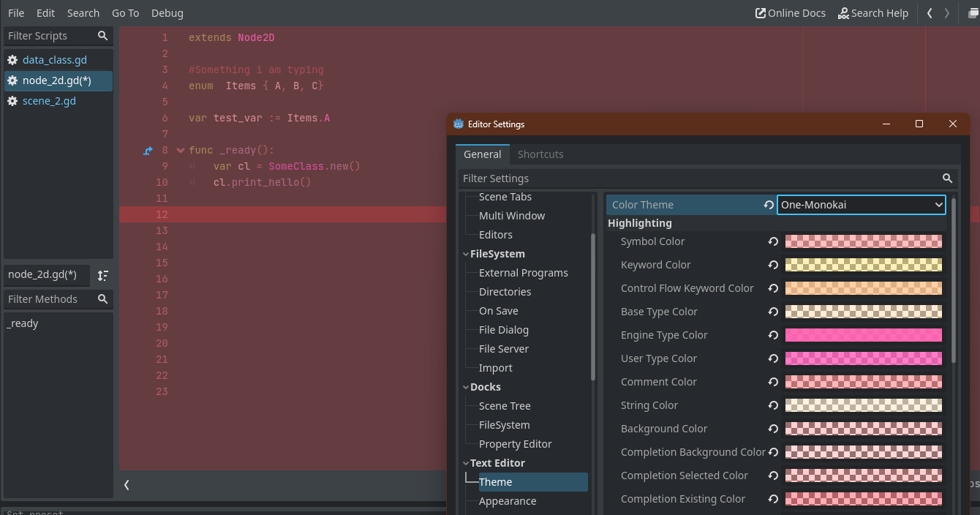Screen dimensions: 980x515
Task: Click the search icon in Filter Scripts panel
Action: click(x=102, y=35)
